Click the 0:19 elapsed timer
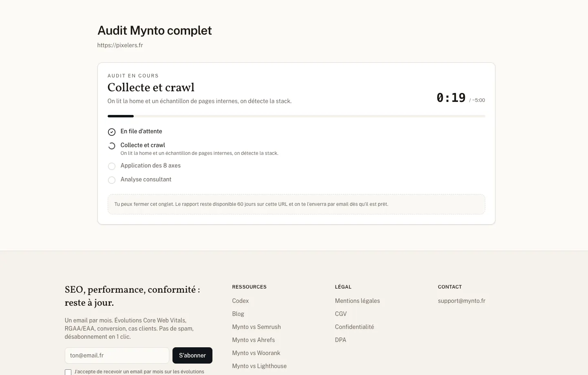588x375 pixels. point(451,98)
